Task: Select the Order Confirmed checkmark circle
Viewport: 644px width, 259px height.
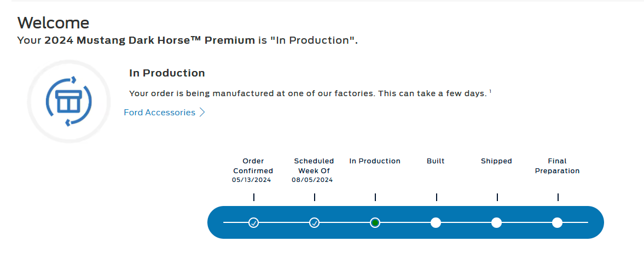Action: coord(253,223)
